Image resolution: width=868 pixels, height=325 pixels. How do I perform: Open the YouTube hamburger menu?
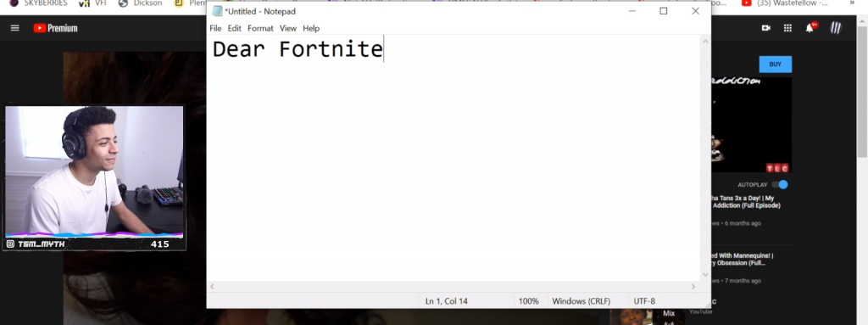pyautogui.click(x=15, y=28)
